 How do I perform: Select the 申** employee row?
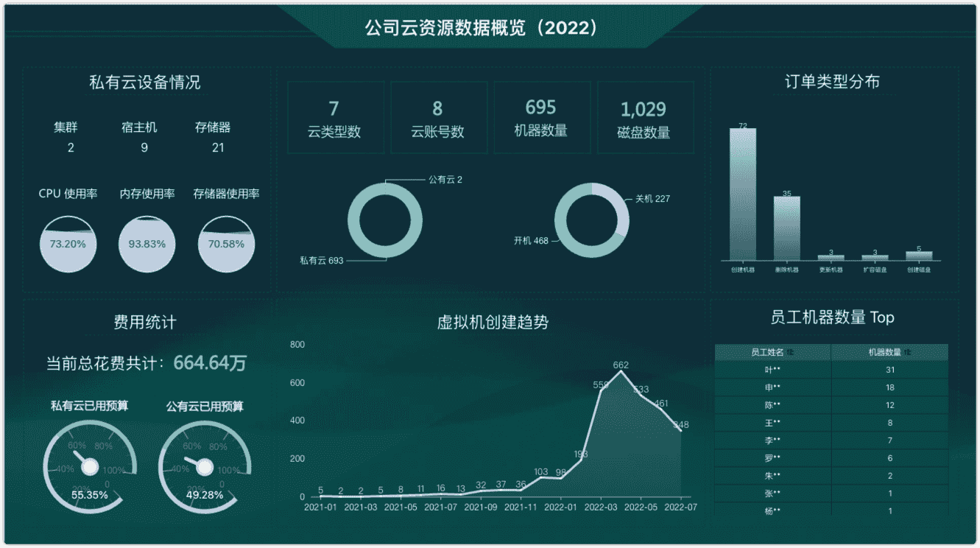click(831, 387)
